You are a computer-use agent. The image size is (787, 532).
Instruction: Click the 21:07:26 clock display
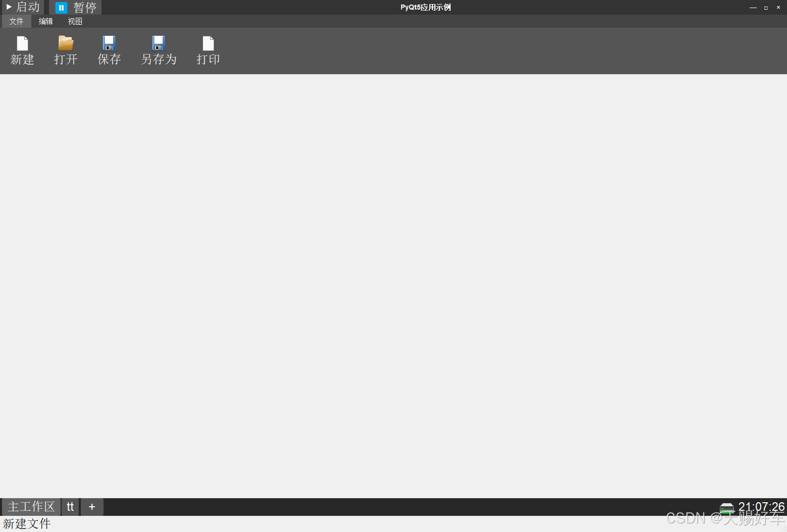pos(761,507)
